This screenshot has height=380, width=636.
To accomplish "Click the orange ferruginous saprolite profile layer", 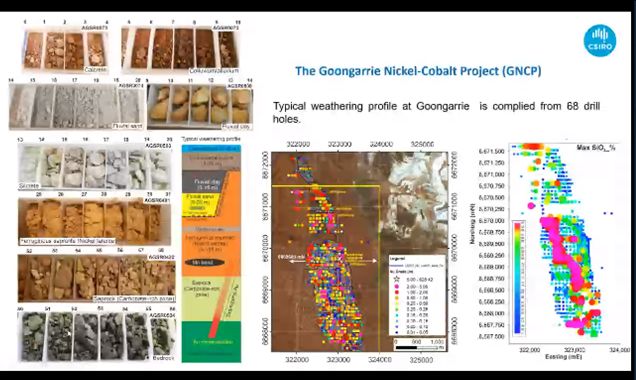I will (x=211, y=247).
